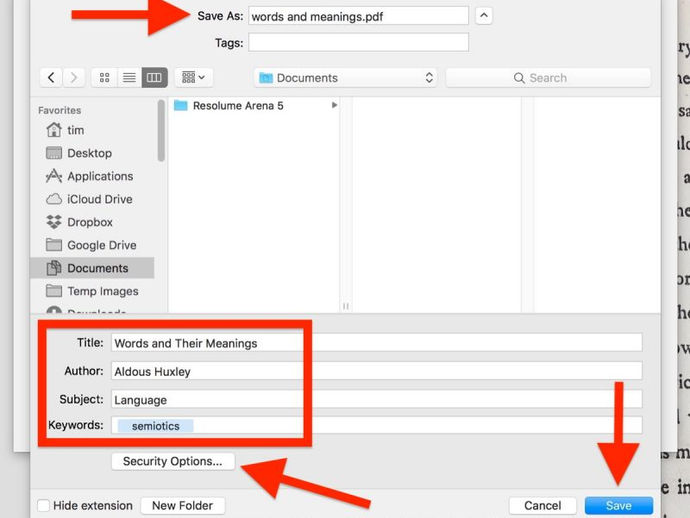Select Documents in sidebar
The height and width of the screenshot is (518, 690).
point(93,268)
